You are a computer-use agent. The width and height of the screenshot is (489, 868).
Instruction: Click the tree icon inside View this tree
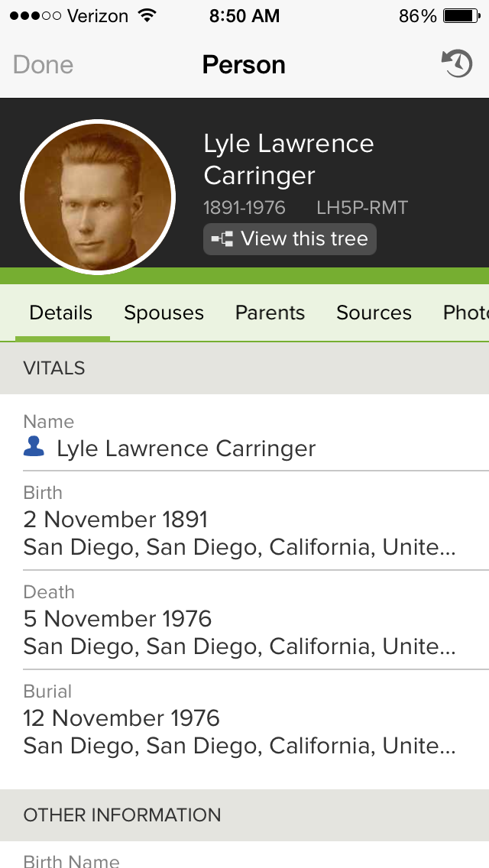pos(222,239)
